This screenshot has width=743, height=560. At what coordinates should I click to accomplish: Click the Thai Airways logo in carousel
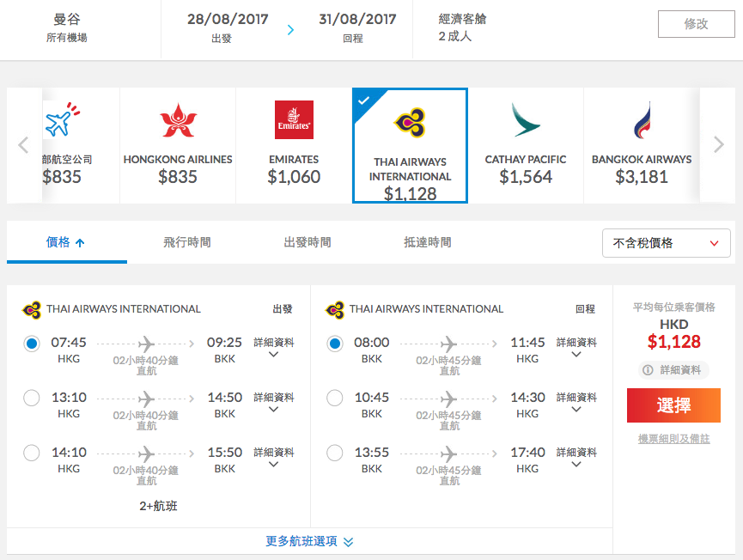pyautogui.click(x=410, y=122)
